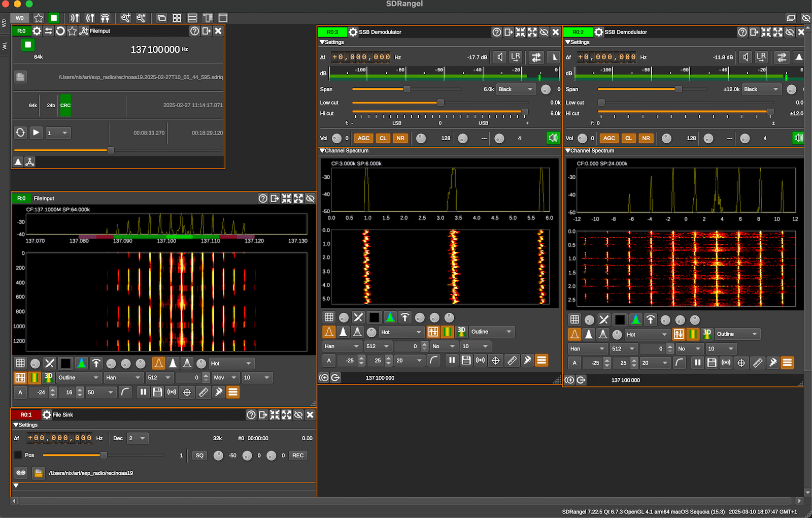Screen dimensions: 812x518
Task: Click the add Tx device antenna icon
Action: click(x=90, y=18)
